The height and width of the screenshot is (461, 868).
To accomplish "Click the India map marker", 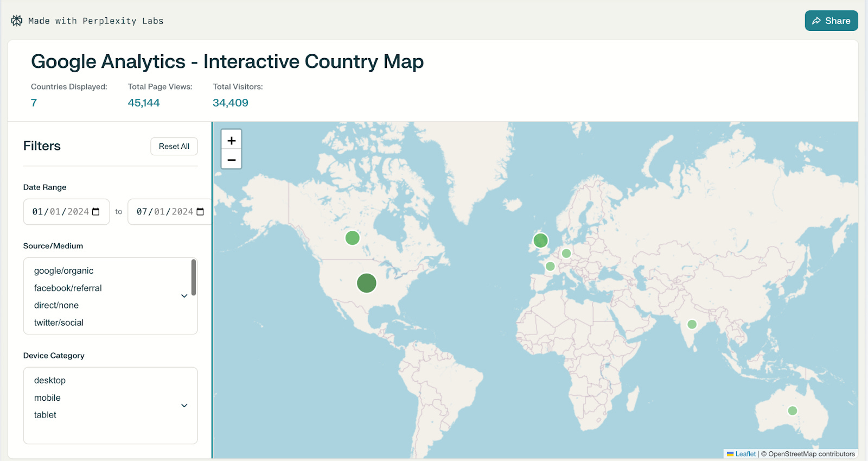I will (692, 324).
